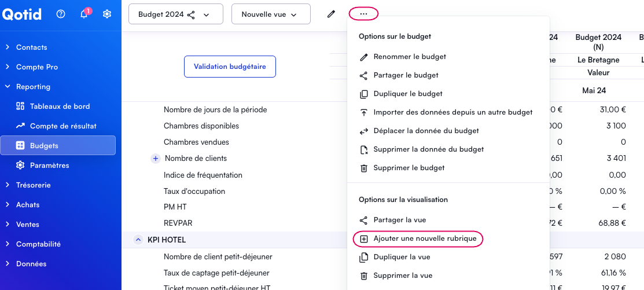644x290 pixels.
Task: Open the Budget 2024 dropdown
Action: coord(175,14)
